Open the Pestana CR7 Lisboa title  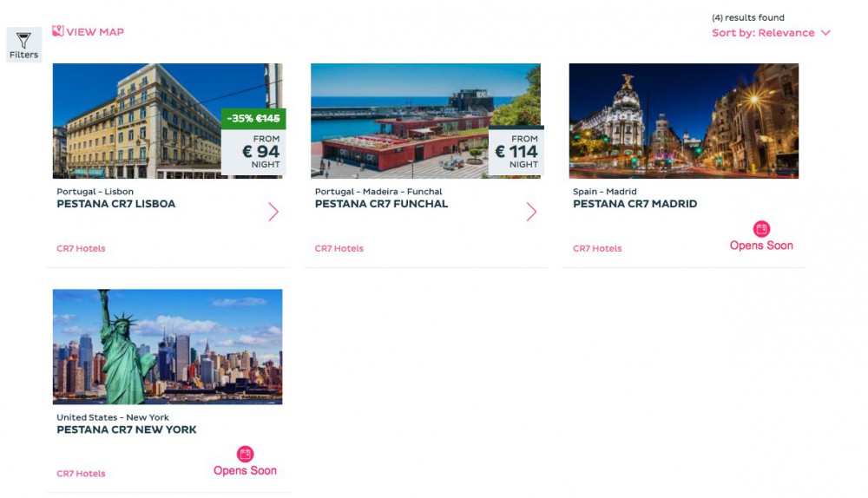[x=115, y=204]
